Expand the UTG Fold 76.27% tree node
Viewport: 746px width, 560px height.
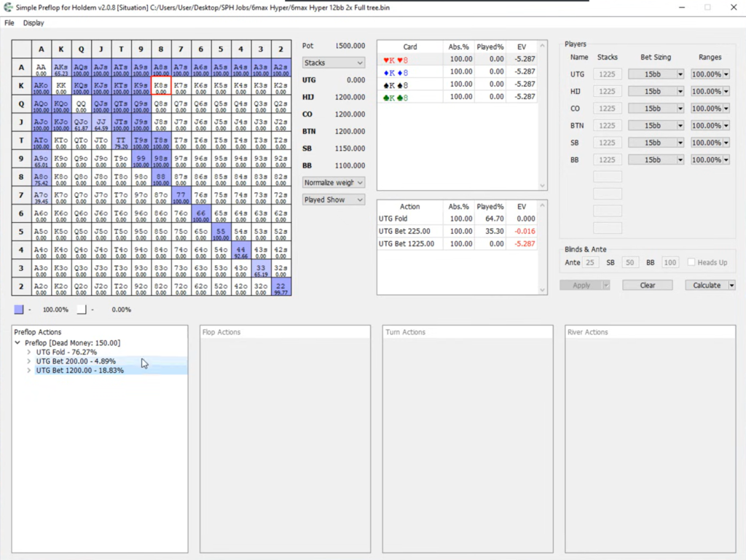point(29,352)
